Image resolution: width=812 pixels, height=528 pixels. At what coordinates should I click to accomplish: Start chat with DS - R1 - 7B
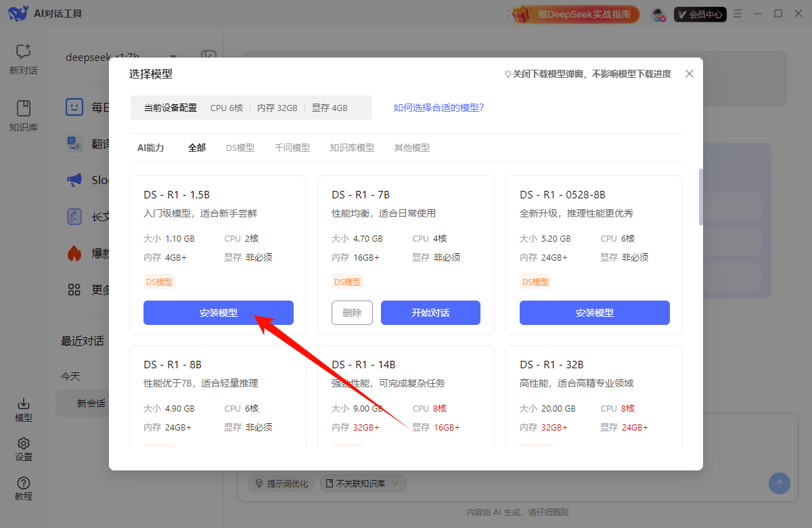(x=430, y=313)
